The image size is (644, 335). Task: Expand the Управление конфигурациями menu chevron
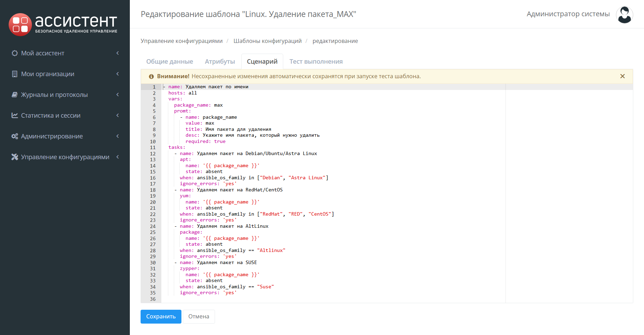(x=118, y=157)
